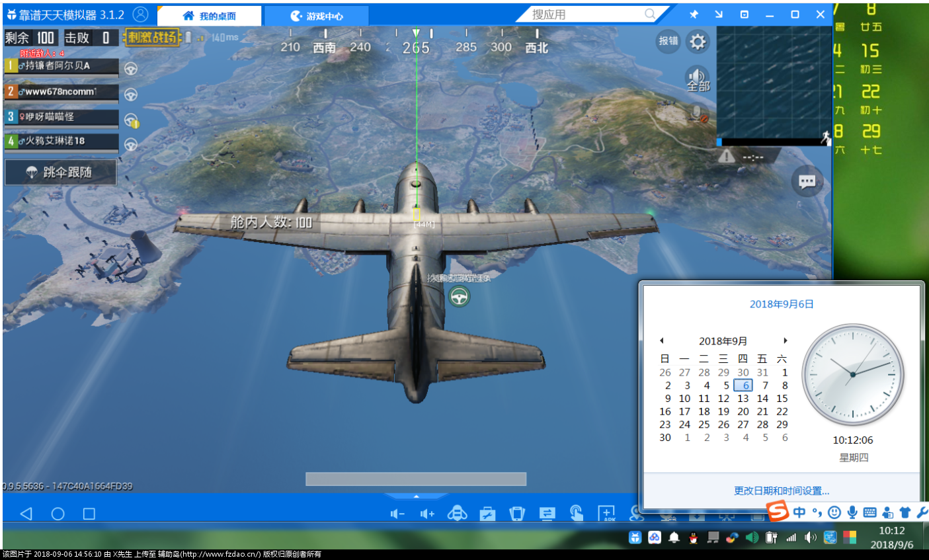Click the touch hand gesture icon
The image size is (929, 560).
[x=577, y=514]
